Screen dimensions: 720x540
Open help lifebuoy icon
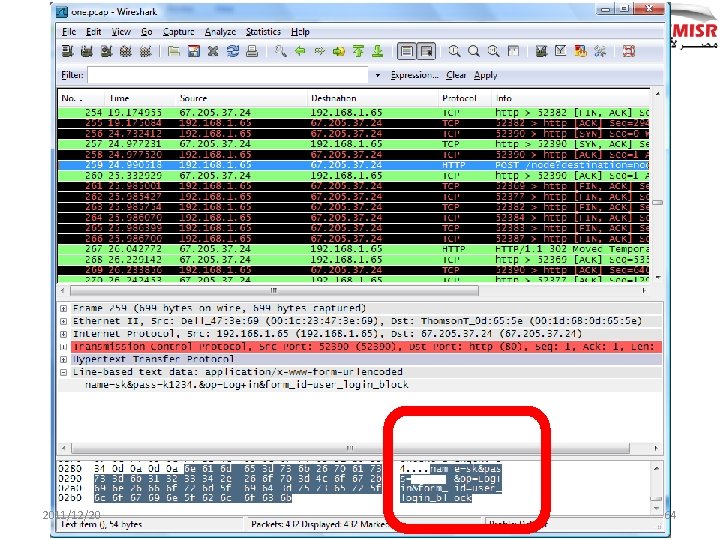click(629, 51)
